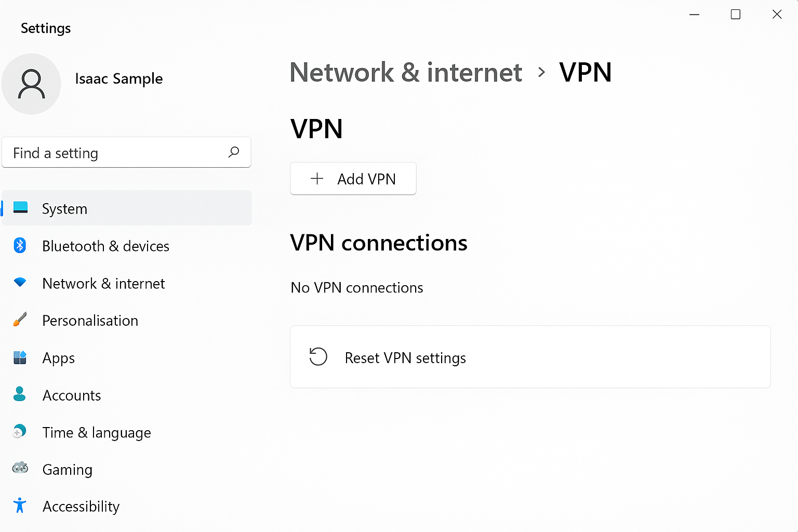
Task: Focus the Find a setting search box
Action: 126,152
